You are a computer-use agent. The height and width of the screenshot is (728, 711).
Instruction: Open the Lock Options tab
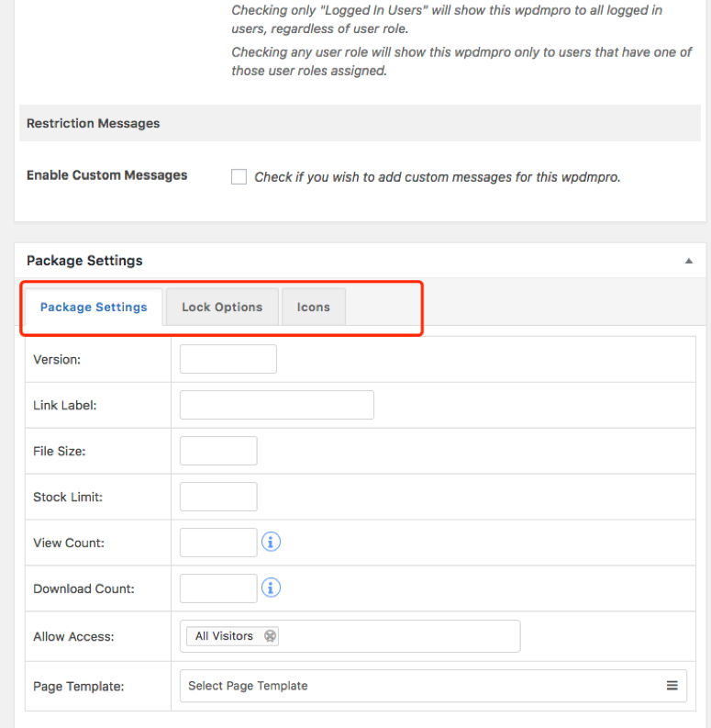click(222, 308)
